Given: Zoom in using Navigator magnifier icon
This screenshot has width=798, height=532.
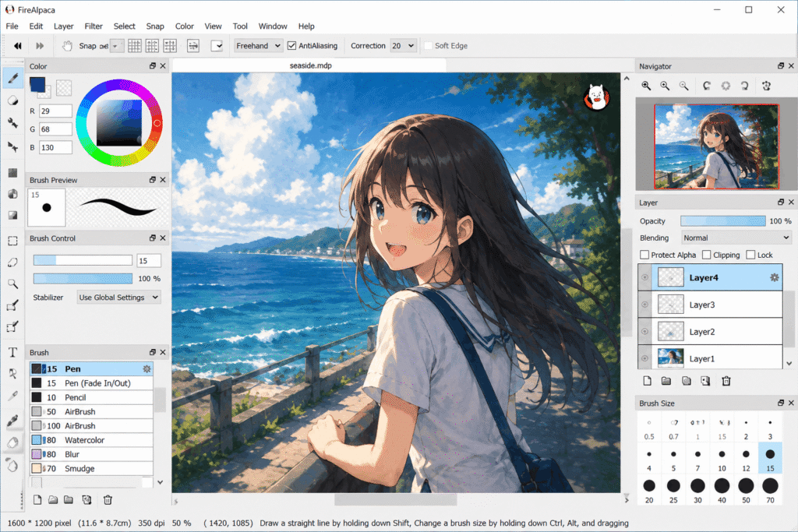Looking at the screenshot, I should (646, 86).
